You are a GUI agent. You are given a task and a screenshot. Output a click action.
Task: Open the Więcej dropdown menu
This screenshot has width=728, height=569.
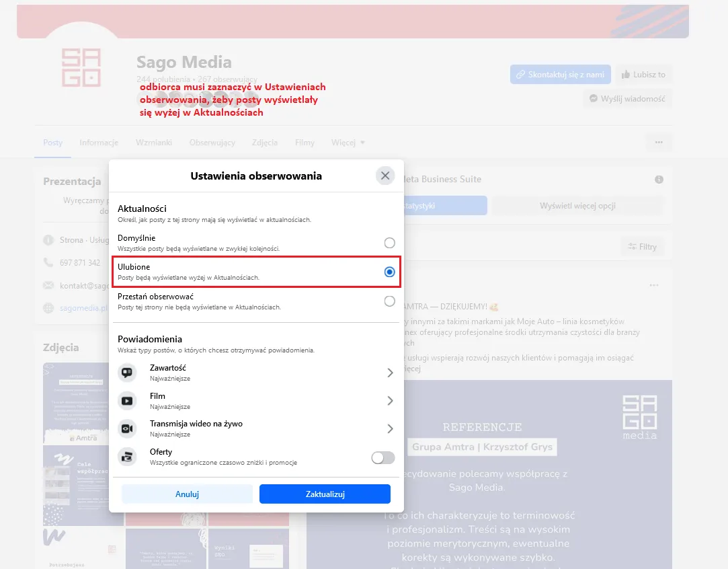(348, 143)
